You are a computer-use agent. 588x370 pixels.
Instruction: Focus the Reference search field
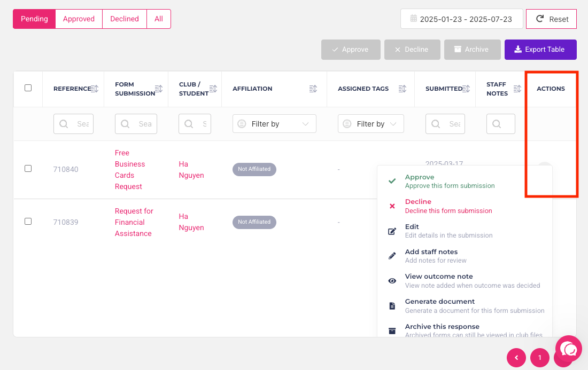click(x=74, y=124)
